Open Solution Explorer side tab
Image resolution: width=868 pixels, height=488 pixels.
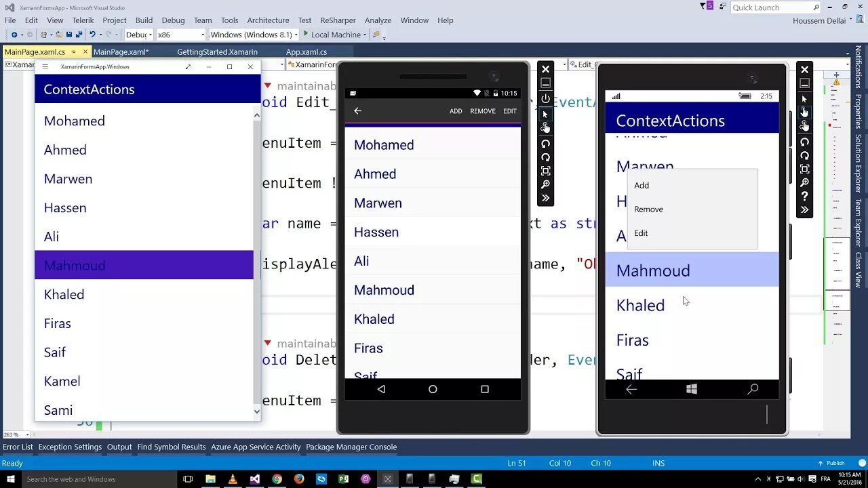(x=858, y=163)
